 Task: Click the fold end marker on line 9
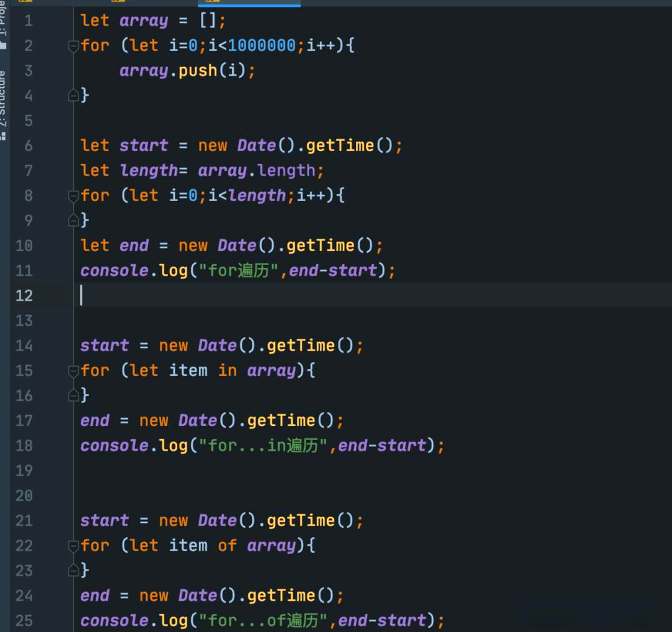coord(73,220)
